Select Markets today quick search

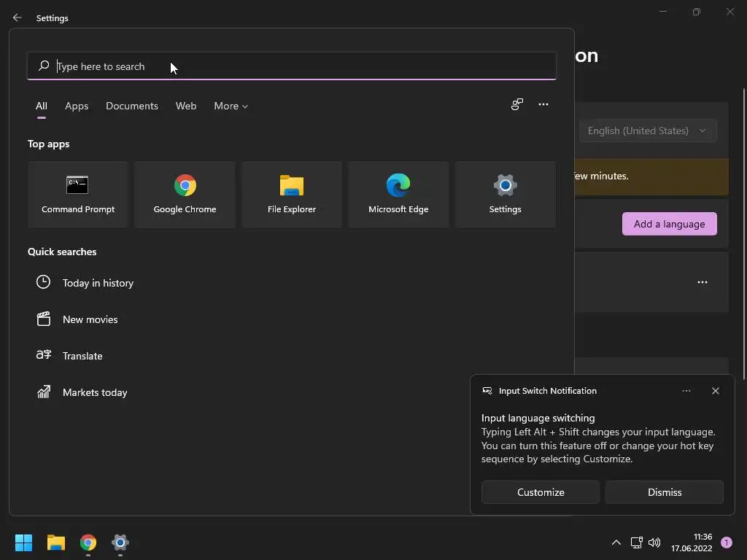coord(95,392)
